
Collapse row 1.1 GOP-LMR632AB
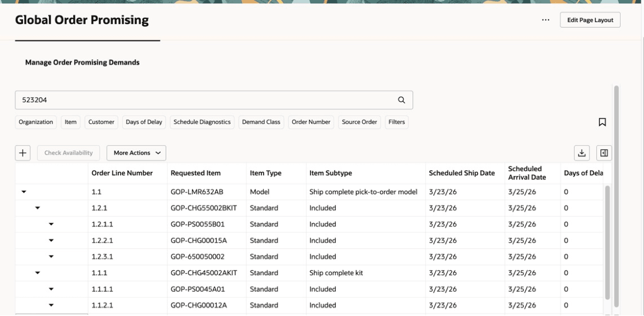pyautogui.click(x=24, y=192)
